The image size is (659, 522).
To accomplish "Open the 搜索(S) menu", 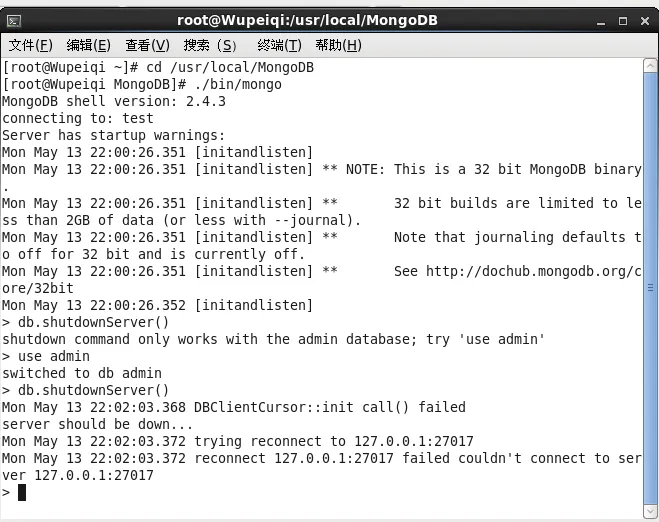I will coord(210,45).
